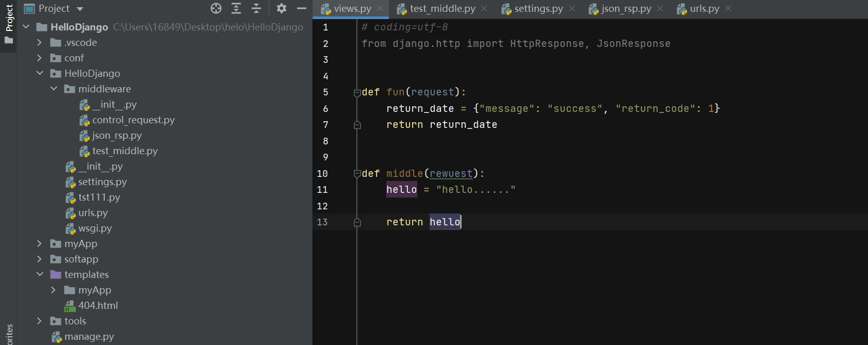
Task: Select settings.py in project tree
Action: point(103,182)
